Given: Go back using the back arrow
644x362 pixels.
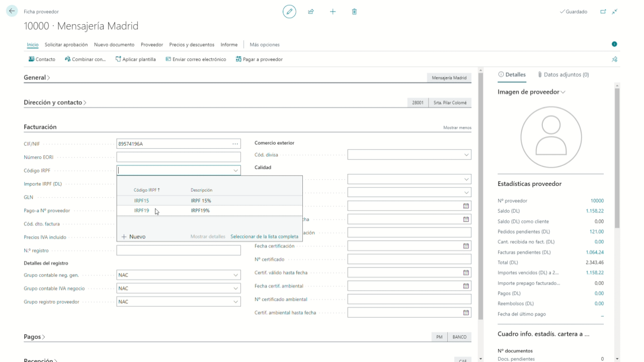Looking at the screenshot, I should tap(12, 11).
